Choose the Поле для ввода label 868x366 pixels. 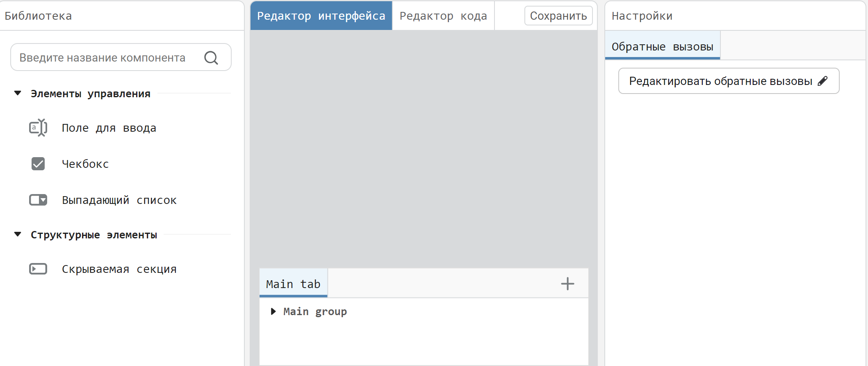[109, 128]
